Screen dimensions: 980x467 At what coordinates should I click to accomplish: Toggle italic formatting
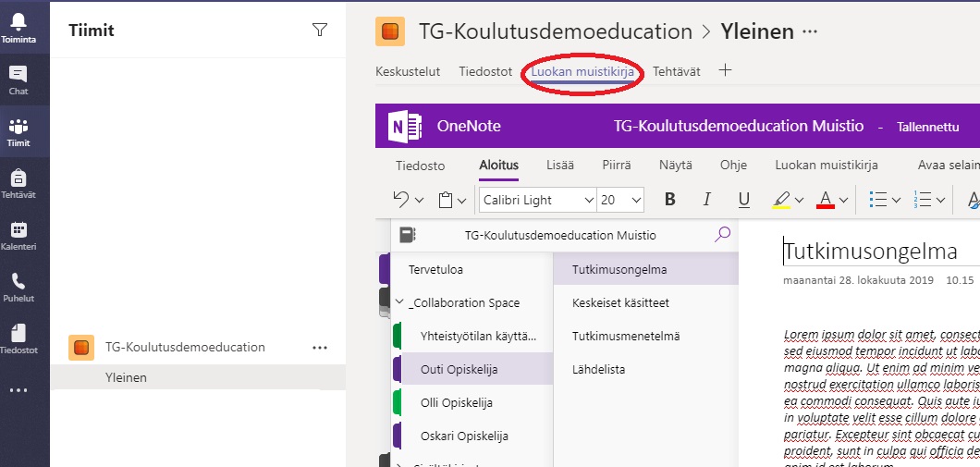click(707, 200)
